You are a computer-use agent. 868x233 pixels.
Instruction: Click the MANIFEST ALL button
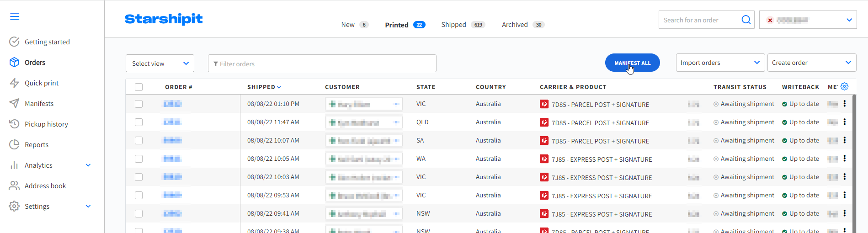(632, 63)
